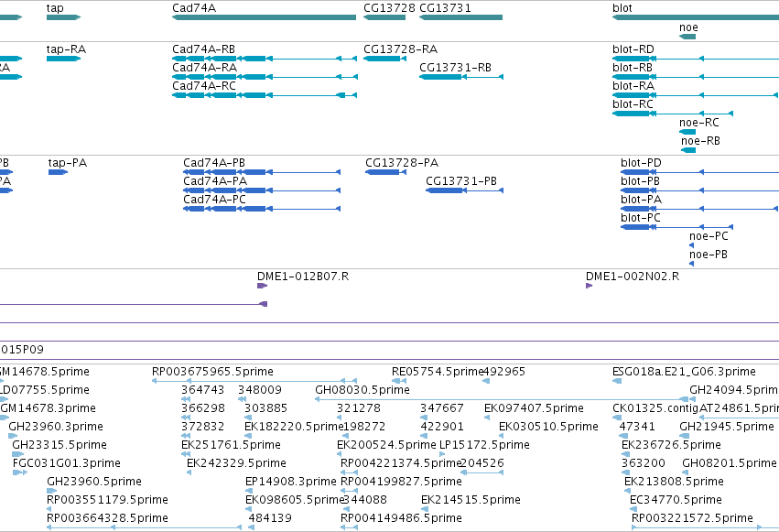Click EST EK182220.5prime
Viewport: 779px width, 532px height.
tap(294, 427)
